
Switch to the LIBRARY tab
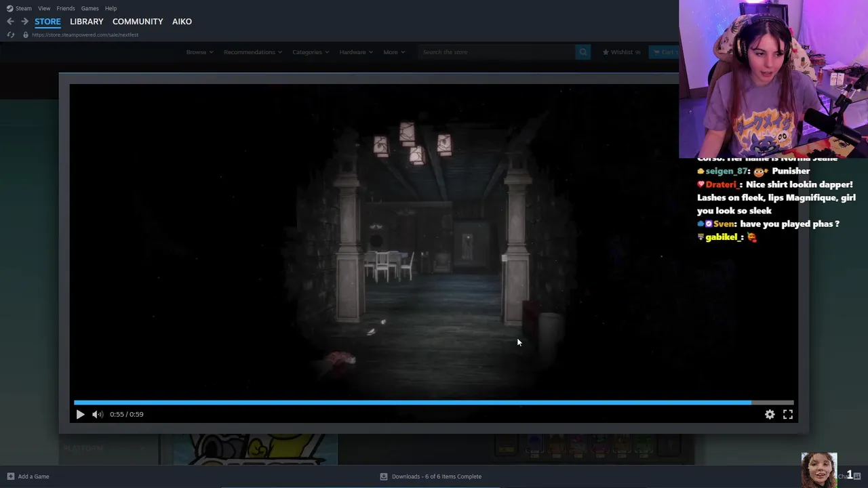click(x=87, y=22)
